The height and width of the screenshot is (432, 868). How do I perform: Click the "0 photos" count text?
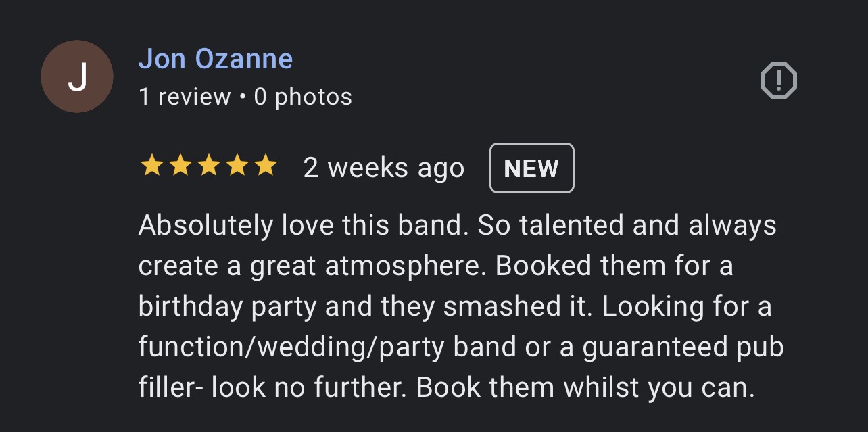click(x=303, y=97)
